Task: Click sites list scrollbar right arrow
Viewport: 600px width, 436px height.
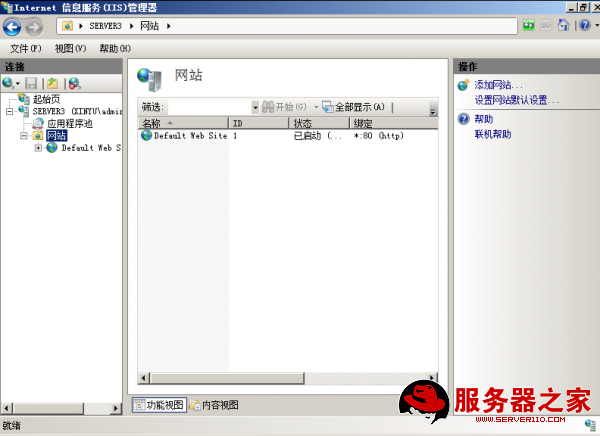Action: (432, 378)
